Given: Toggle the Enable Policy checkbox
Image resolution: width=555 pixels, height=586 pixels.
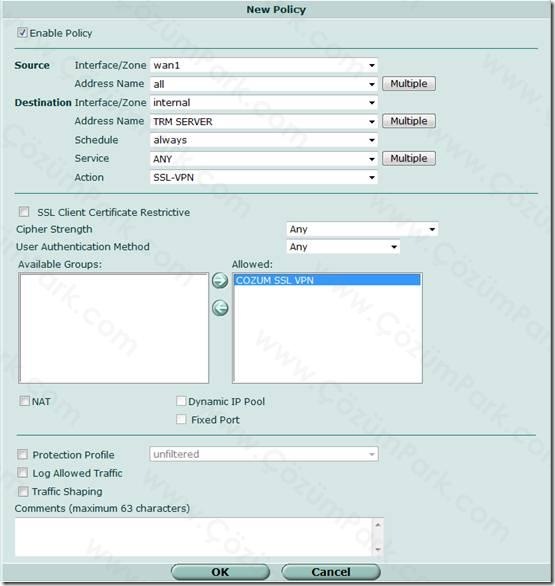Looking at the screenshot, I should 22,33.
